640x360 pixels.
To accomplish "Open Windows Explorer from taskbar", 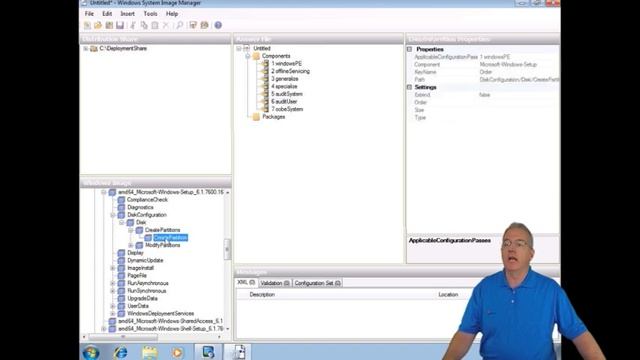I will 150,352.
